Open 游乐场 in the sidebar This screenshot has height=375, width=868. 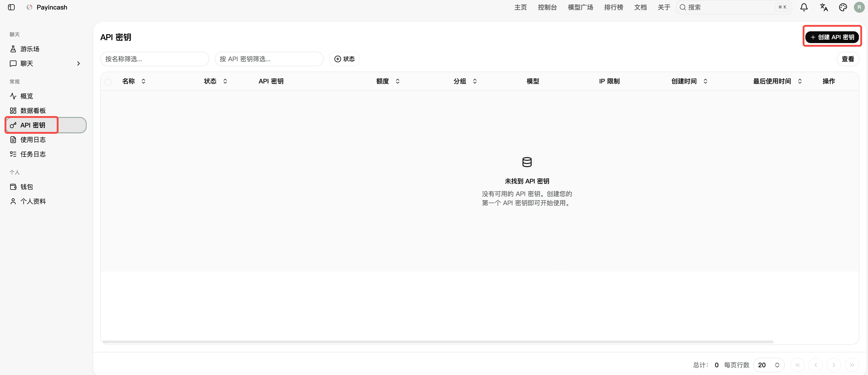(46, 49)
